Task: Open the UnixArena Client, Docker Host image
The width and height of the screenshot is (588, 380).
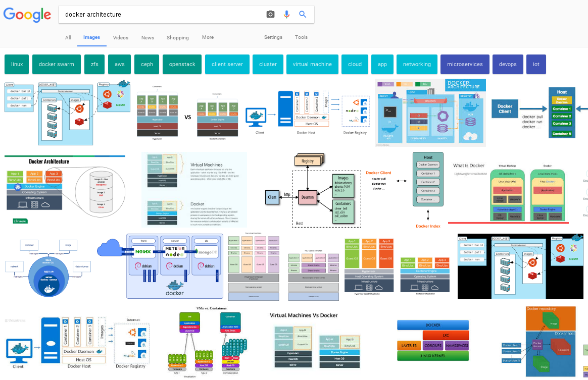Action: [78, 343]
